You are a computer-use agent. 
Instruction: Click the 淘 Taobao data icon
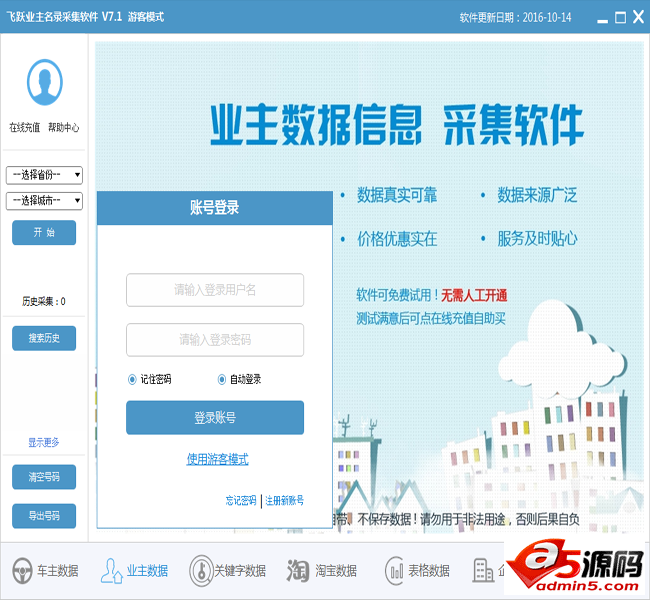(x=298, y=571)
